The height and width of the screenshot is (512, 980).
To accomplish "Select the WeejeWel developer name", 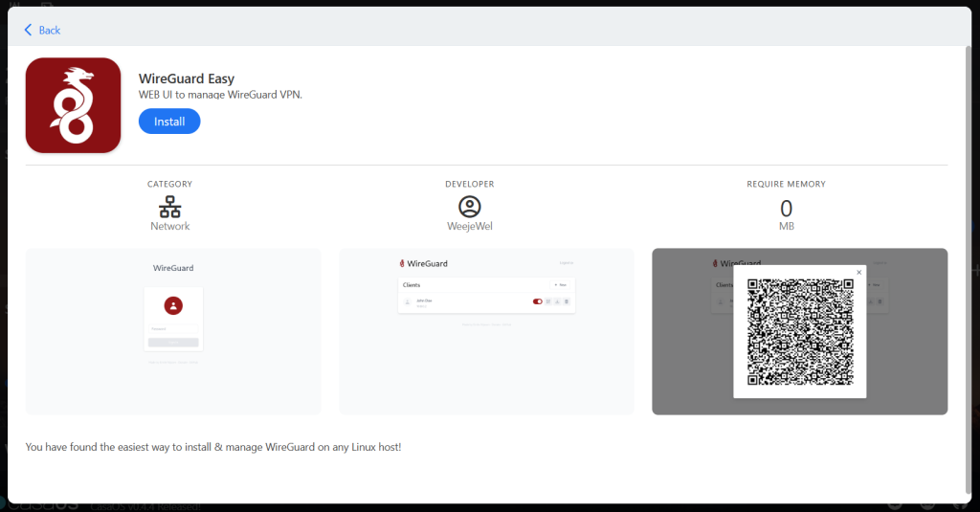I will (x=469, y=226).
